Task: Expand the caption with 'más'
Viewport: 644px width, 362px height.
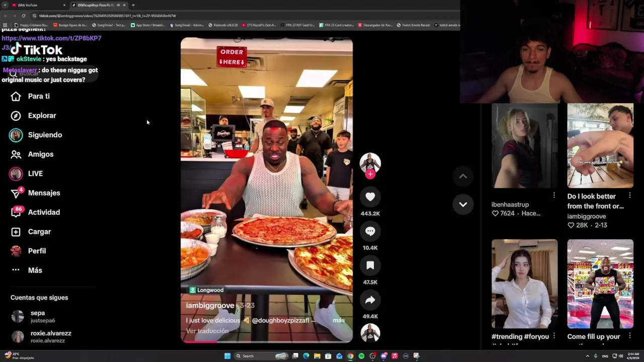Action: click(x=339, y=320)
